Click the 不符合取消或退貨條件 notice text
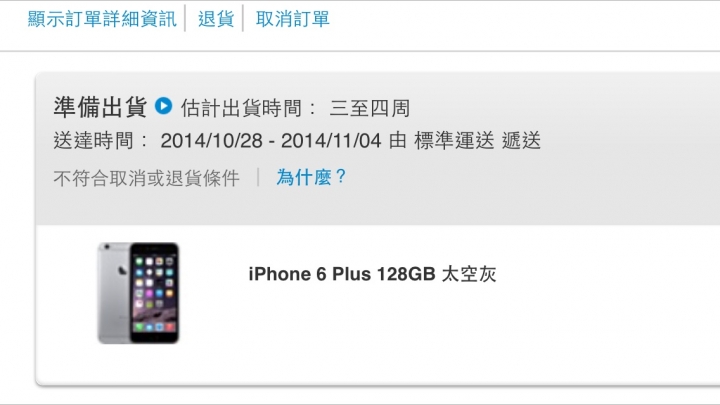Image resolution: width=720 pixels, height=405 pixels. (x=146, y=178)
